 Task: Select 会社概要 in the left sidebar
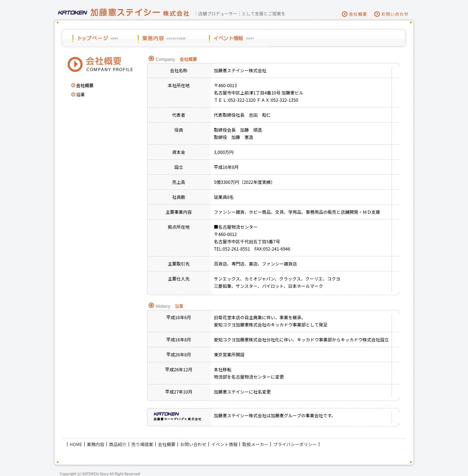tap(85, 85)
